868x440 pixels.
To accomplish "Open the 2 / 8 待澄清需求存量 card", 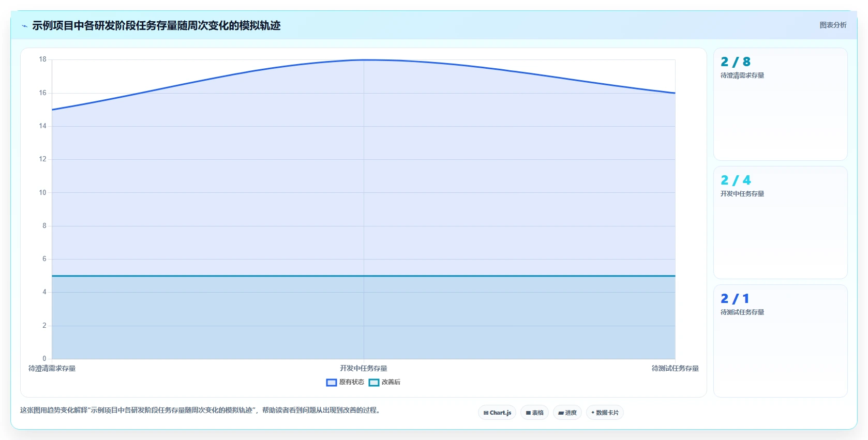I will (x=780, y=104).
